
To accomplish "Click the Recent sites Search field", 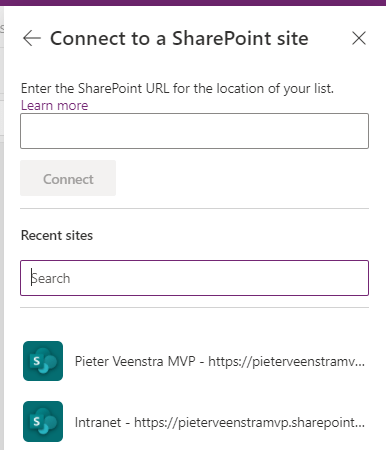I will click(x=194, y=278).
